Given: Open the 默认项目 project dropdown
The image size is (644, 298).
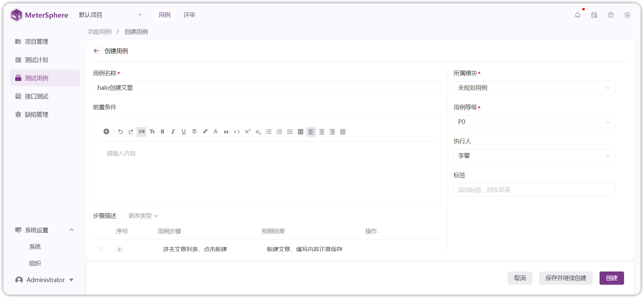Looking at the screenshot, I should pos(110,15).
